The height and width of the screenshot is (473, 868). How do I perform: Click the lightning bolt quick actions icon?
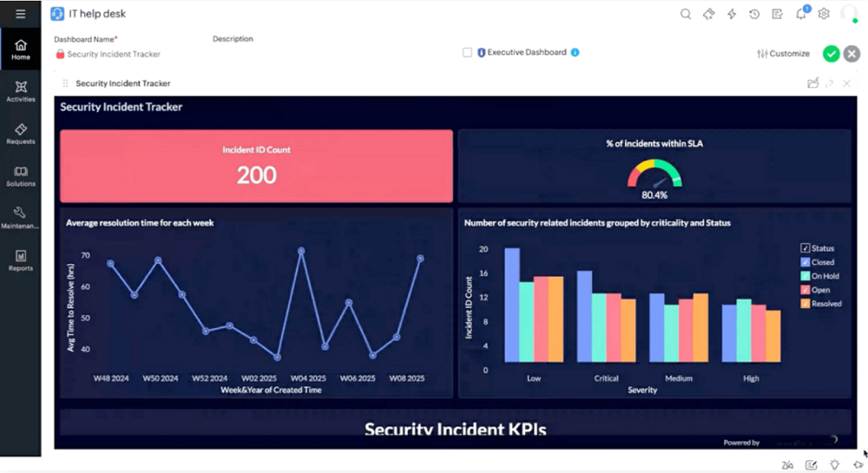(x=732, y=15)
